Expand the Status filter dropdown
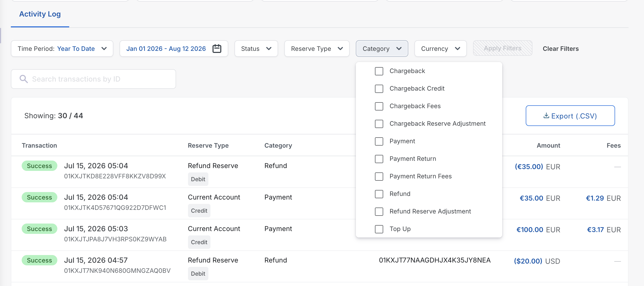Screen dimensions: 644x286 [x=256, y=49]
